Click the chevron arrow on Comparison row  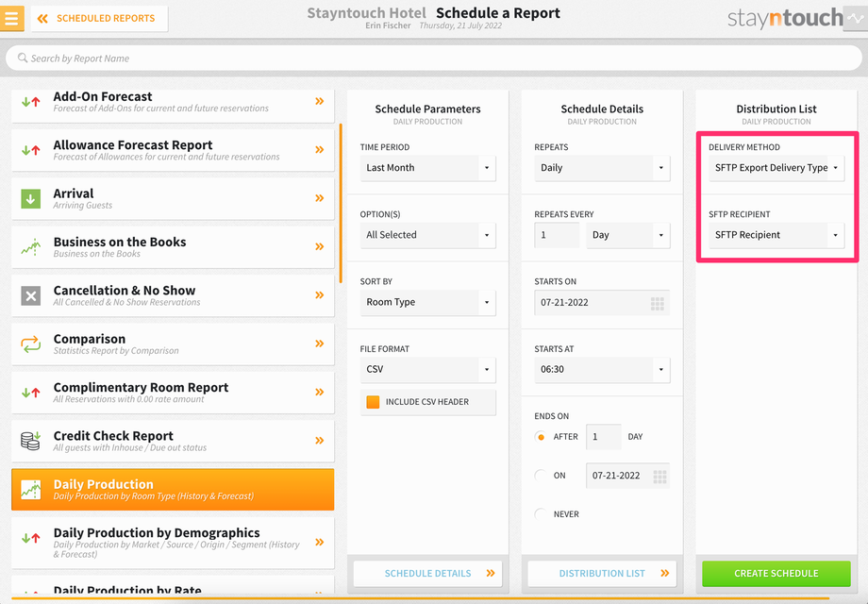point(320,344)
